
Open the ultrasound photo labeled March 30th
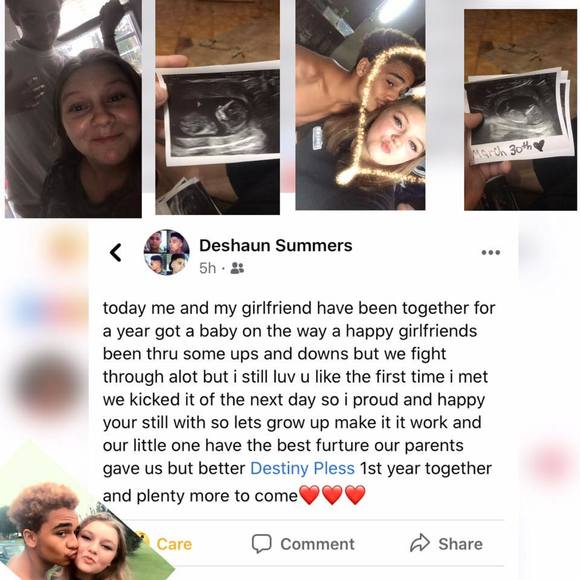[520, 110]
